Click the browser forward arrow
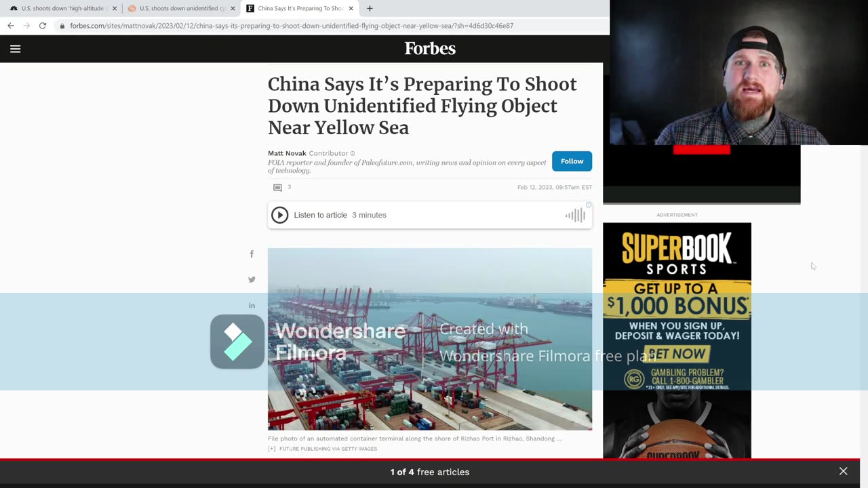The width and height of the screenshot is (868, 488). 26,26
